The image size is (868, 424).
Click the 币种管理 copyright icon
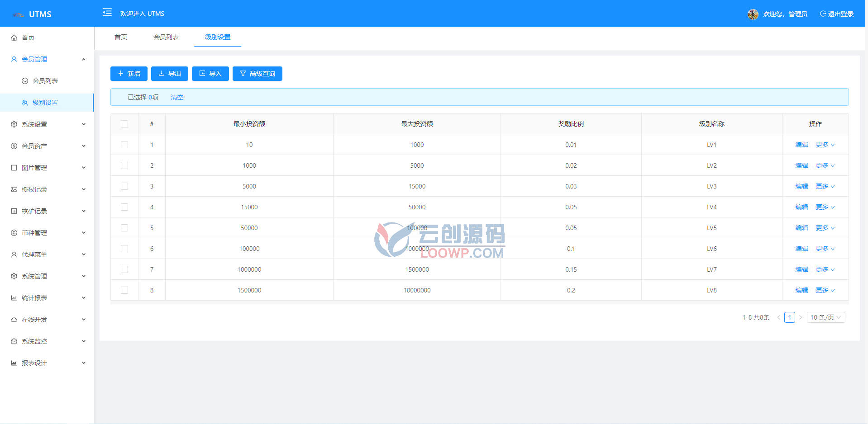click(x=14, y=233)
